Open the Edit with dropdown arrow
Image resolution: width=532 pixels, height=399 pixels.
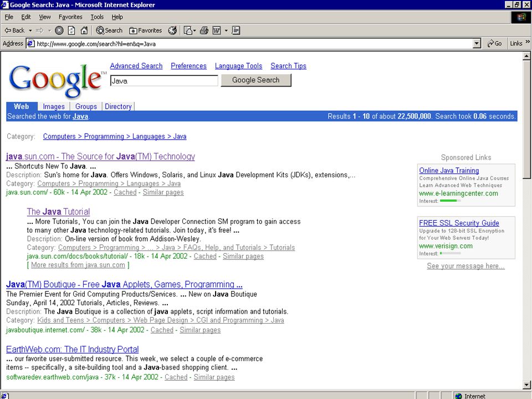(x=226, y=30)
